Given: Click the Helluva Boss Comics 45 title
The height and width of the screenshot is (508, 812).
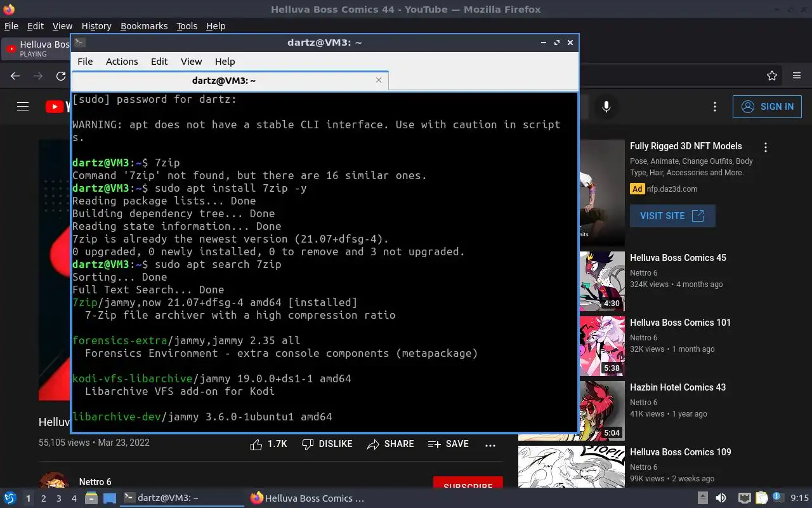Looking at the screenshot, I should (x=678, y=258).
